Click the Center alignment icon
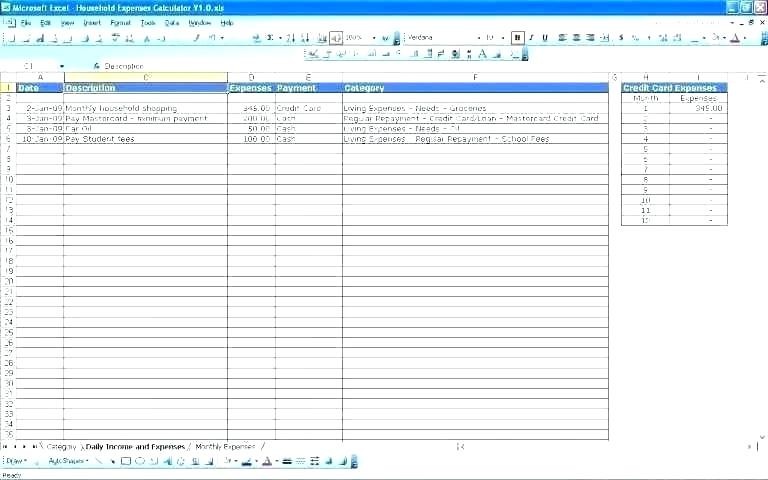Image resolution: width=768 pixels, height=480 pixels. click(x=576, y=38)
